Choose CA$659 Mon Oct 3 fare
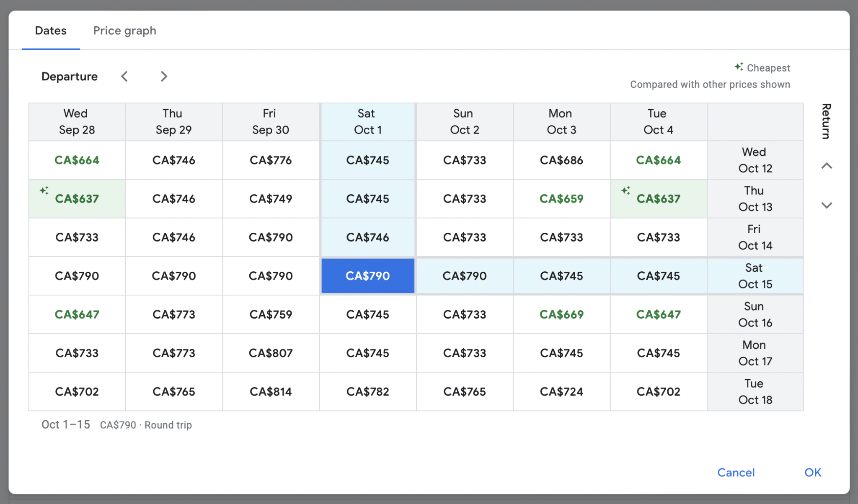This screenshot has height=504, width=858. (561, 199)
